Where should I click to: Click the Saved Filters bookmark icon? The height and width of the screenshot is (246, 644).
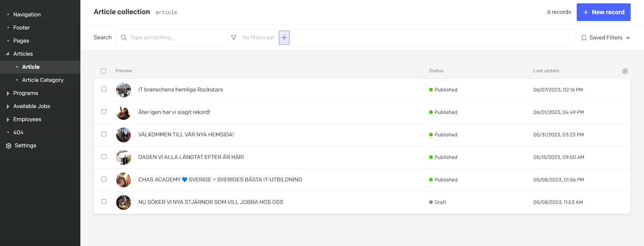(584, 38)
